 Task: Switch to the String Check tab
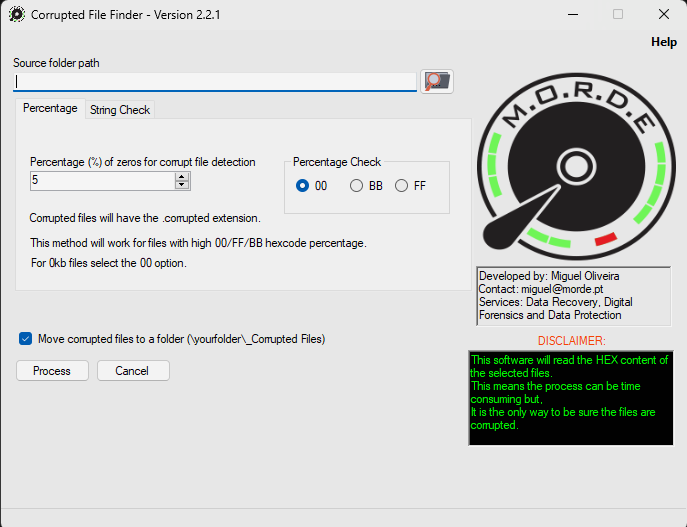[x=120, y=110]
